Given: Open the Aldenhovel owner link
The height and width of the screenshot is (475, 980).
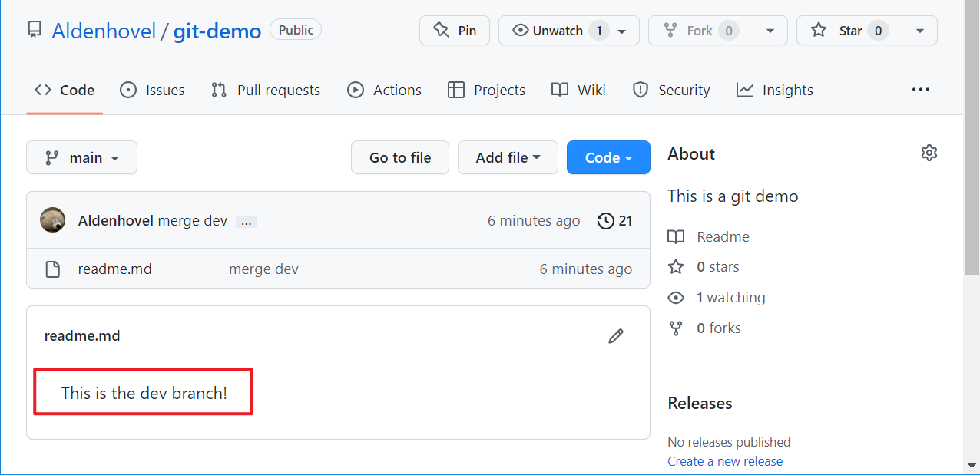Looking at the screenshot, I should click(104, 31).
